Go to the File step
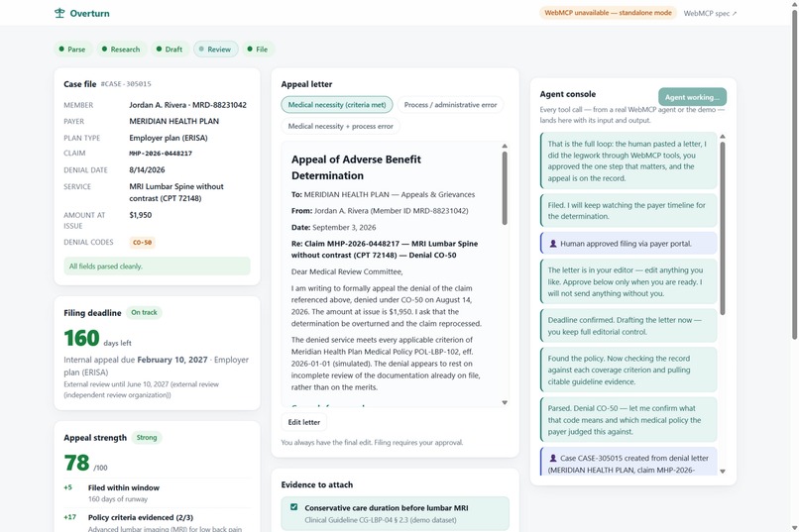 (x=259, y=50)
